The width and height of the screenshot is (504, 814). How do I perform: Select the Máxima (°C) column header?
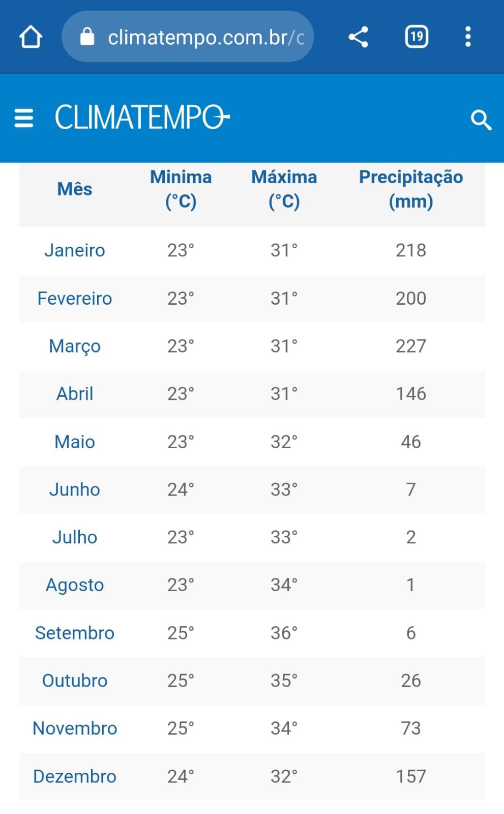pos(284,189)
